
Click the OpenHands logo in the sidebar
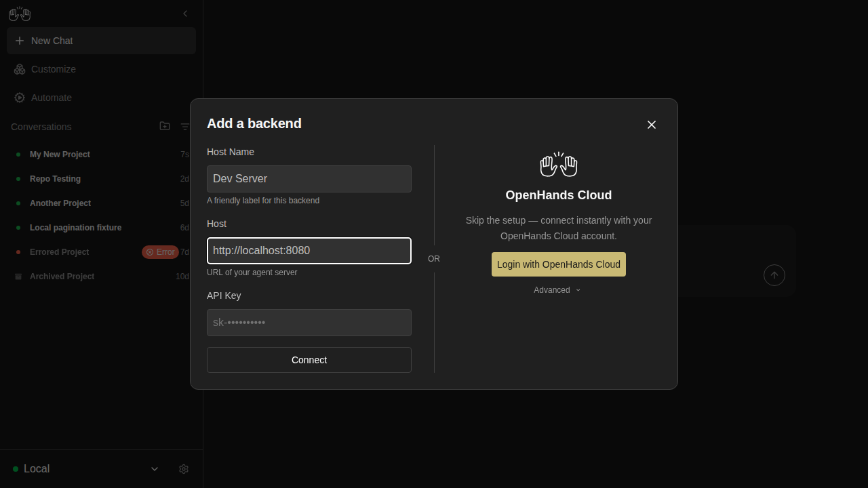point(20,14)
